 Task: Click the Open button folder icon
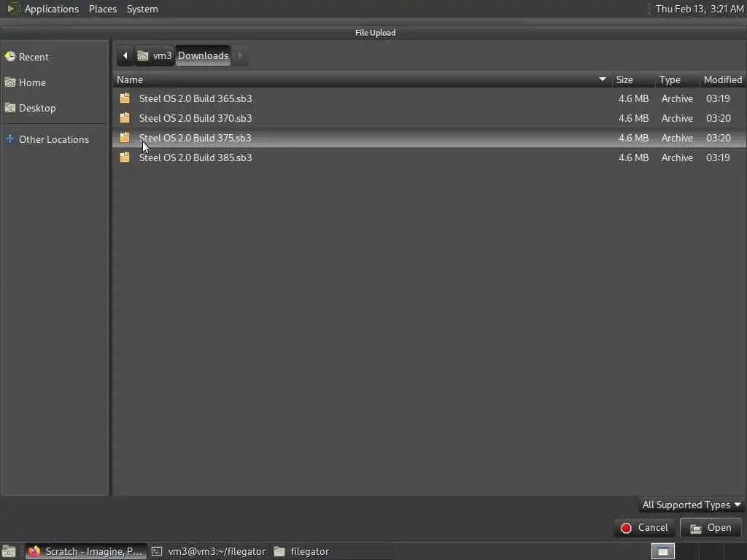coord(695,528)
